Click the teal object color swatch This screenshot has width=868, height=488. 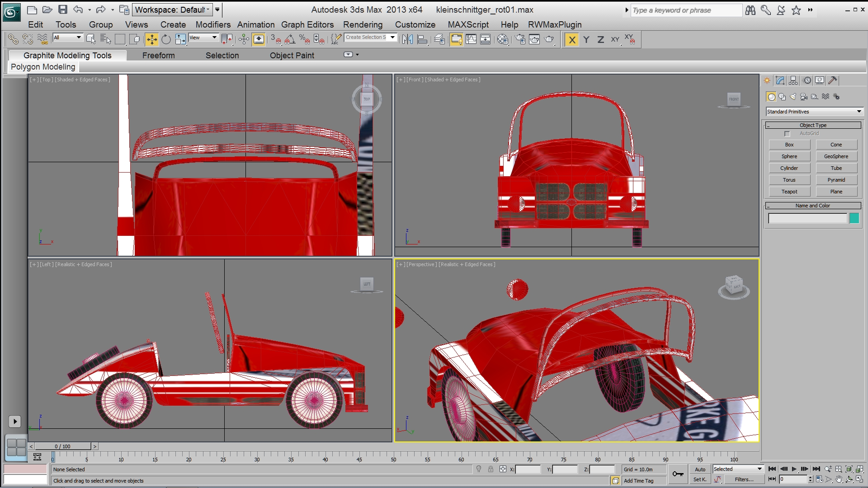pyautogui.click(x=854, y=219)
